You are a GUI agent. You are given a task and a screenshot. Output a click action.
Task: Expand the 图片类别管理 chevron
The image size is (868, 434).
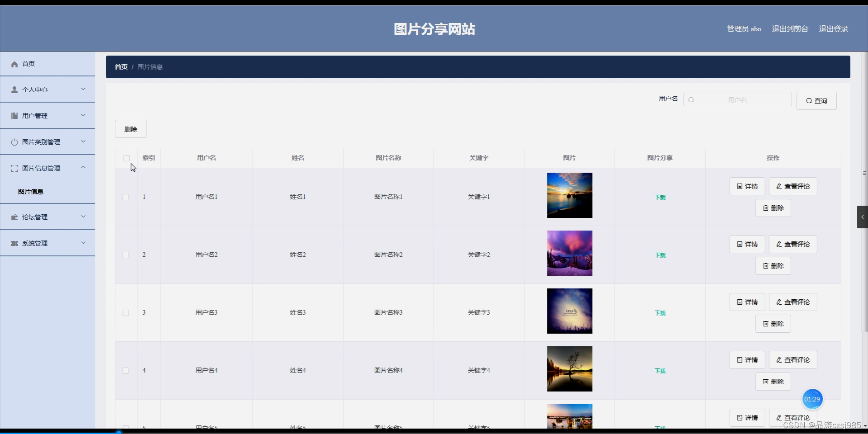point(83,142)
